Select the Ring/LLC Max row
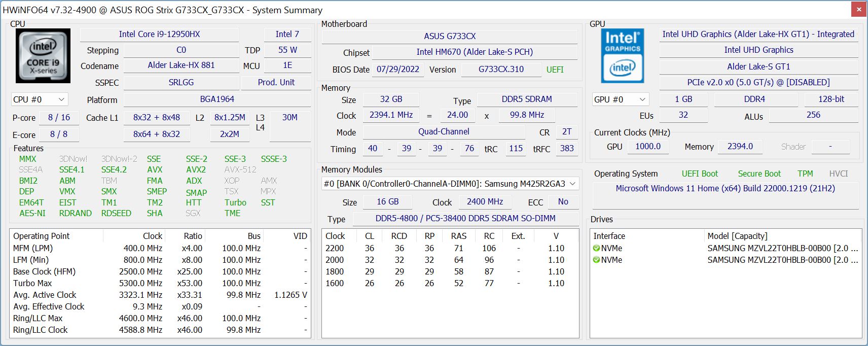Screen dimensions: 868x346 click(160, 318)
